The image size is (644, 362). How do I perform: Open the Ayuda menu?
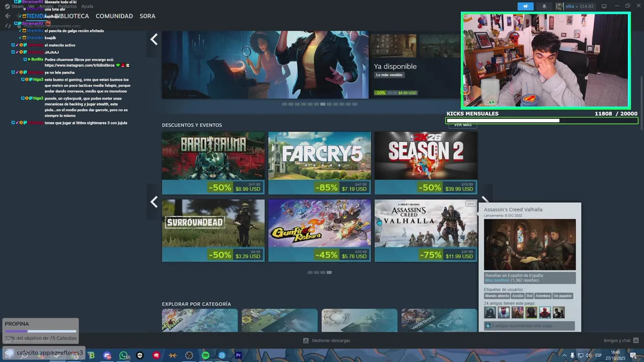point(87,7)
